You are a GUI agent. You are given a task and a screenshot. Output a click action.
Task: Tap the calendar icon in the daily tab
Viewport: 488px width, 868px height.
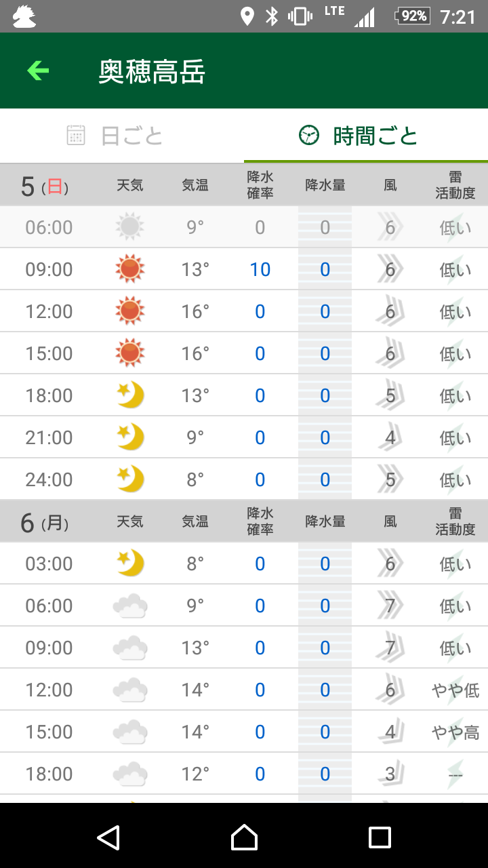[x=76, y=136]
